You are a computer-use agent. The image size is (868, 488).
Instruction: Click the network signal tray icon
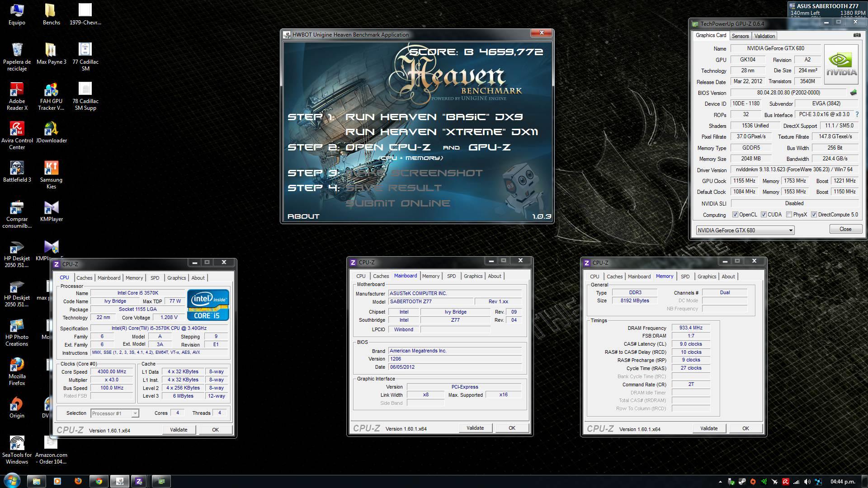coord(797,482)
